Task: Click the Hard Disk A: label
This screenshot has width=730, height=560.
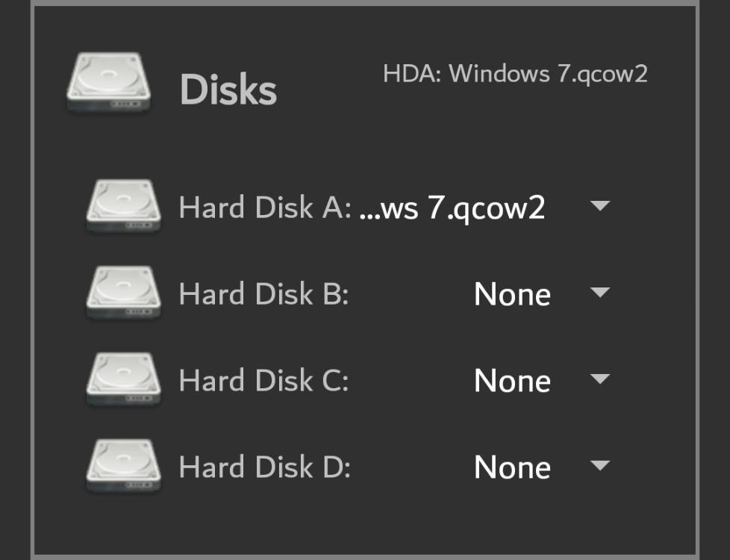Action: [x=265, y=208]
